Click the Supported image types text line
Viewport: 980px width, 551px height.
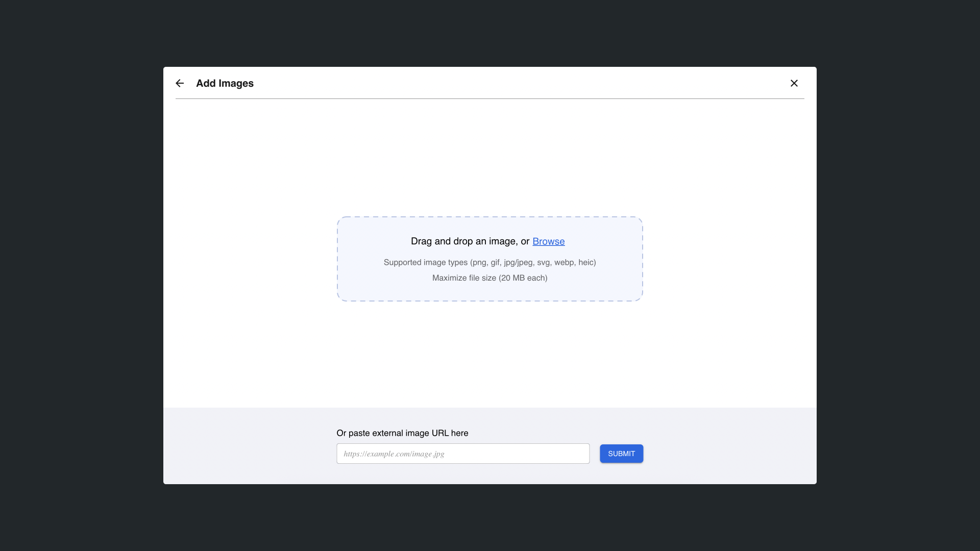tap(489, 262)
